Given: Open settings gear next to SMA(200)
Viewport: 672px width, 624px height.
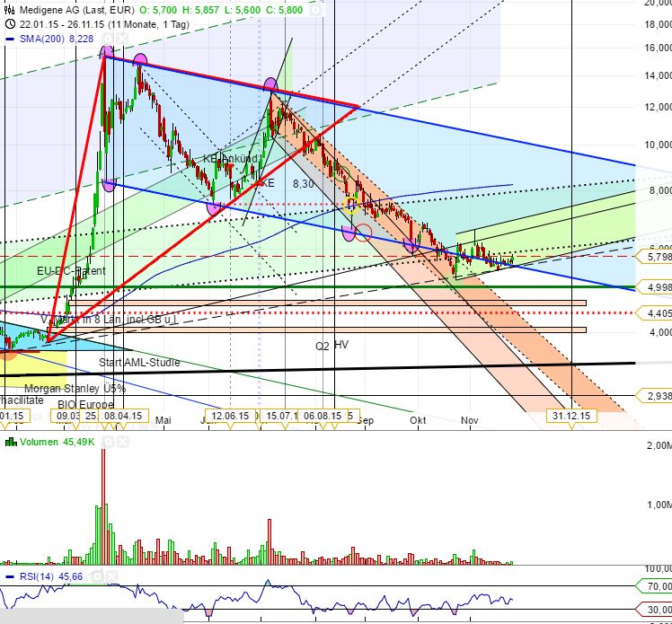Looking at the screenshot, I should point(108,39).
